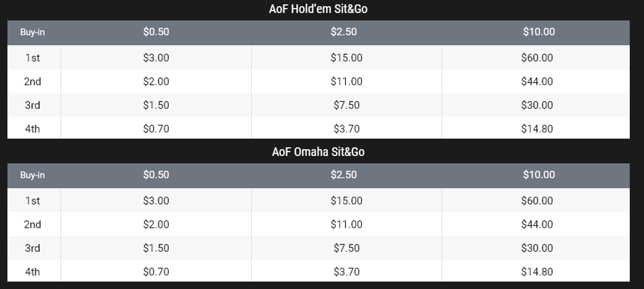Select the 3rd place row label in Omaha table
Image resolution: width=644 pixels, height=289 pixels.
(x=32, y=248)
